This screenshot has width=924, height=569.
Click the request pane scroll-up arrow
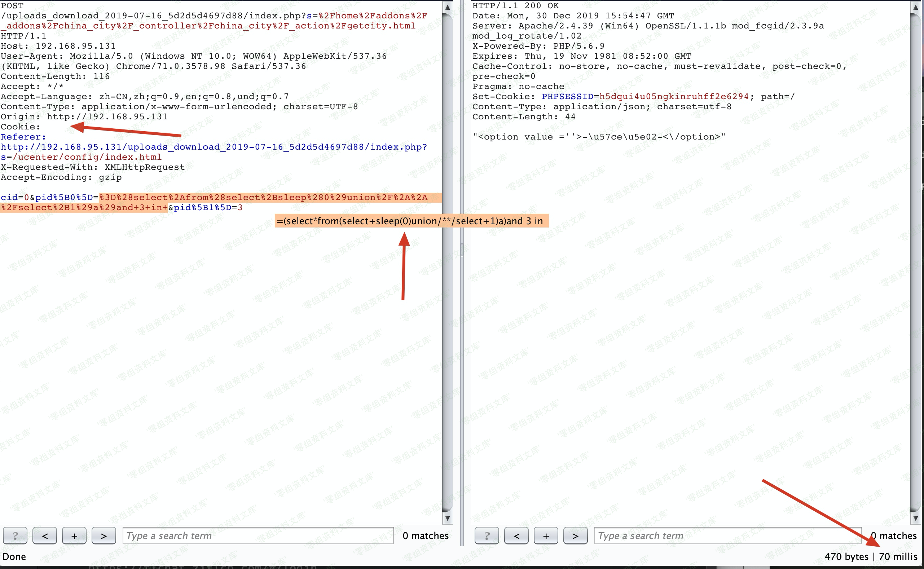click(x=447, y=7)
